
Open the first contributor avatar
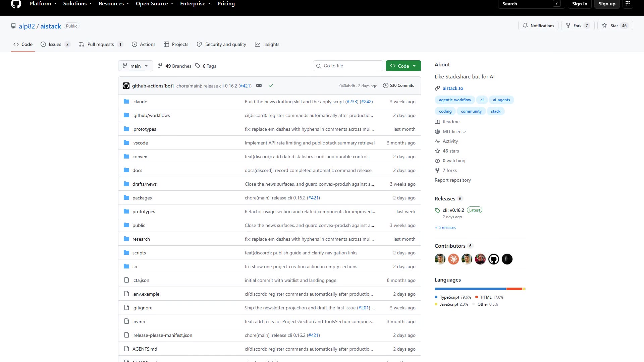click(440, 259)
